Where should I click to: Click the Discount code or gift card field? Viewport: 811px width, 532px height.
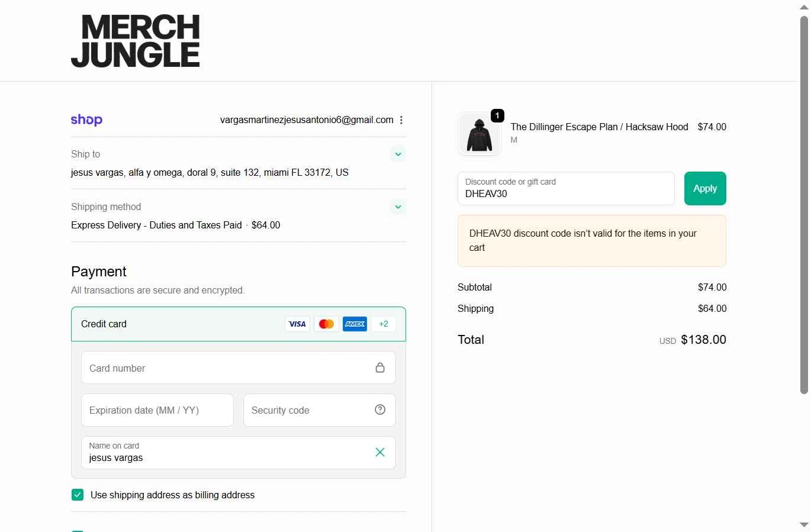point(566,188)
